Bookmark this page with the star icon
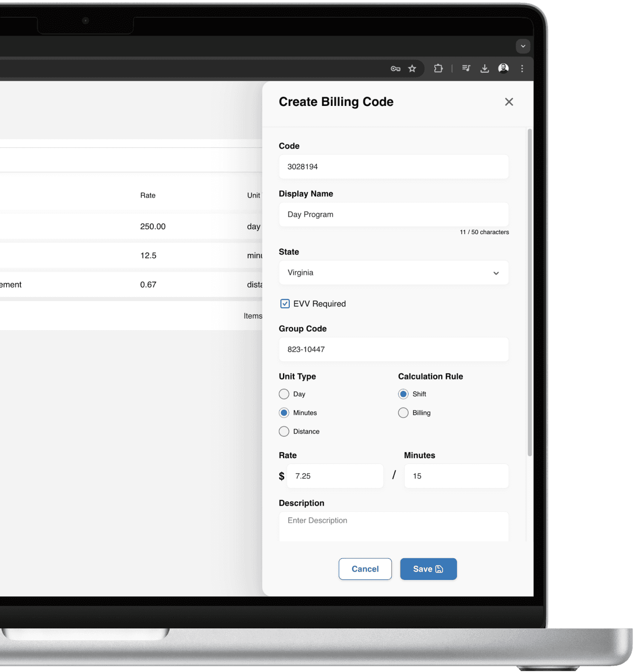The image size is (634, 672). [412, 68]
